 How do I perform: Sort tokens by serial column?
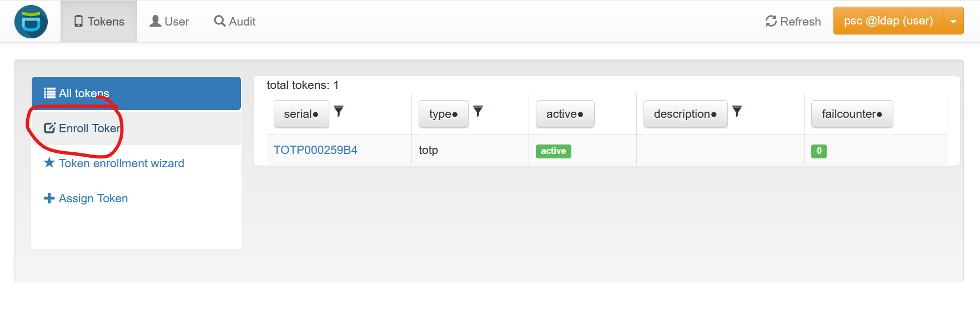click(x=301, y=114)
